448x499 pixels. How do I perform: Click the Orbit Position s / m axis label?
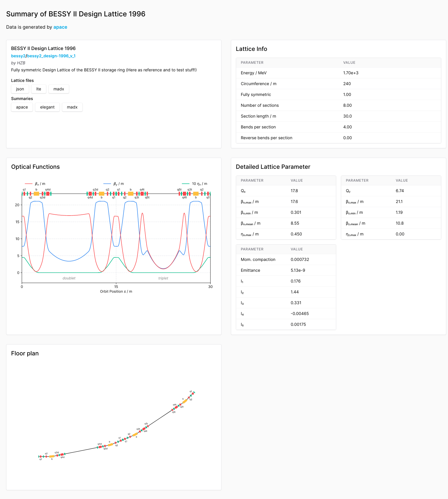click(x=116, y=291)
